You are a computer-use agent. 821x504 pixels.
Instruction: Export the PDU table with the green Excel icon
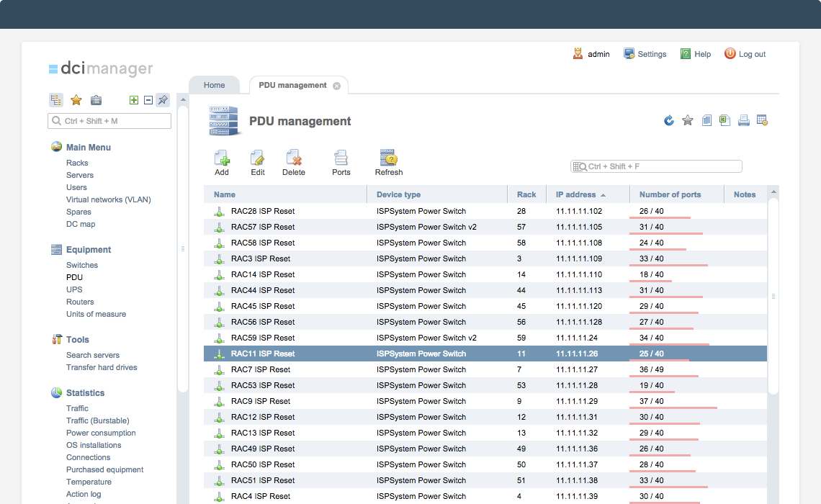pos(724,121)
